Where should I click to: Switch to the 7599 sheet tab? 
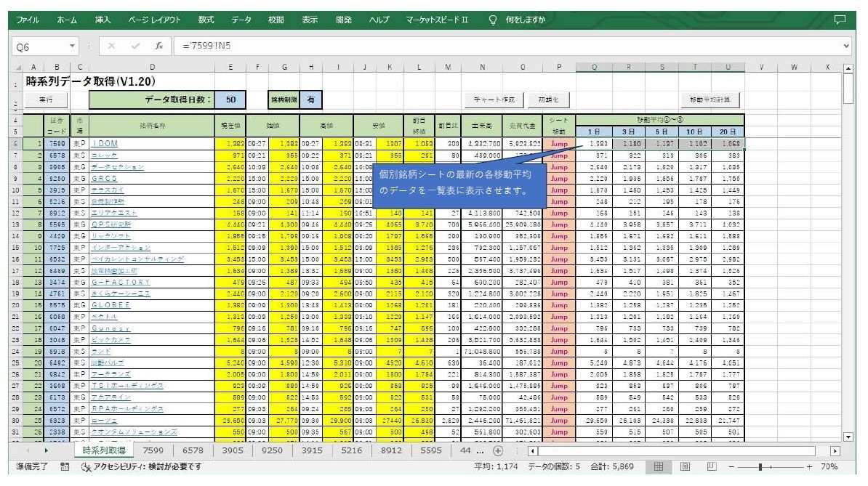coord(153,450)
